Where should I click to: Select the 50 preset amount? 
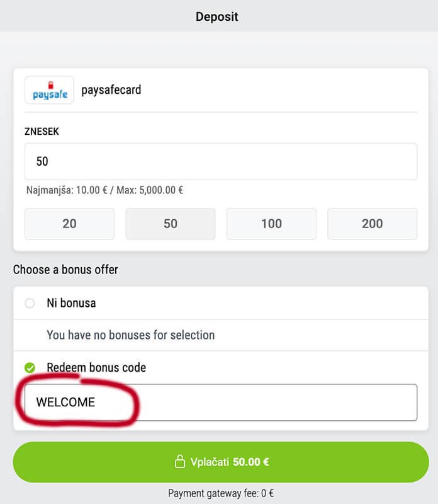(170, 224)
